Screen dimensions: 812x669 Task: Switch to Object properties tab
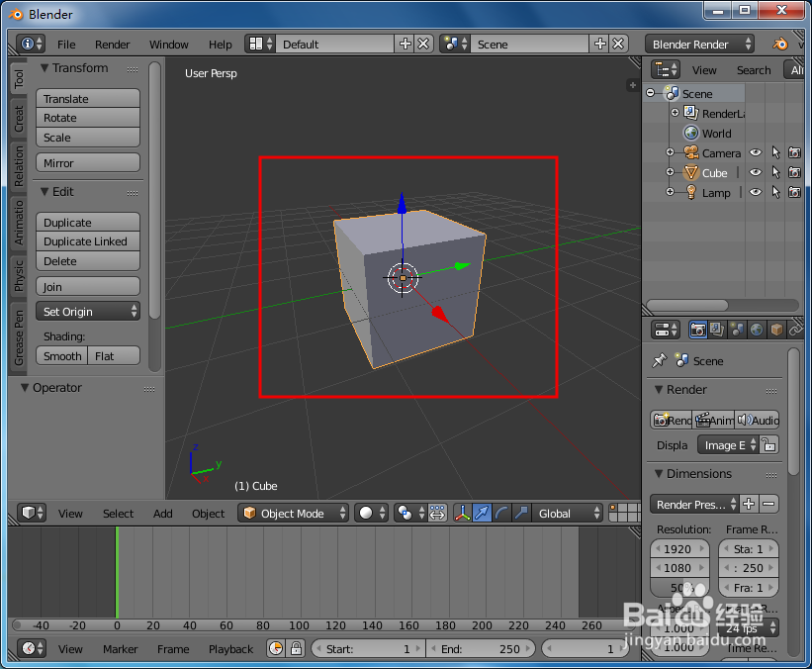(x=776, y=330)
